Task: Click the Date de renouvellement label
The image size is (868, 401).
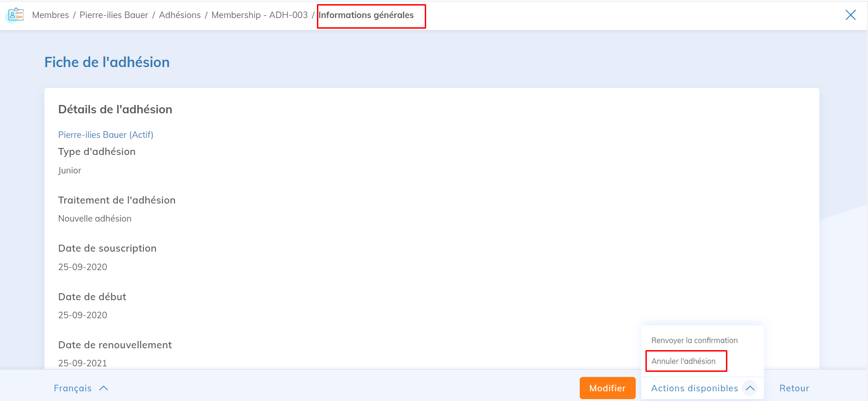Action: 115,345
